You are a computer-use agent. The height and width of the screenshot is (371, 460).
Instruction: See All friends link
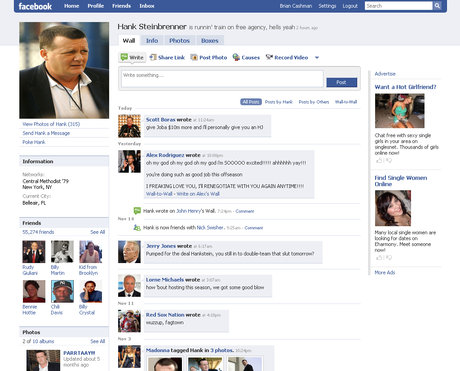pyautogui.click(x=98, y=232)
